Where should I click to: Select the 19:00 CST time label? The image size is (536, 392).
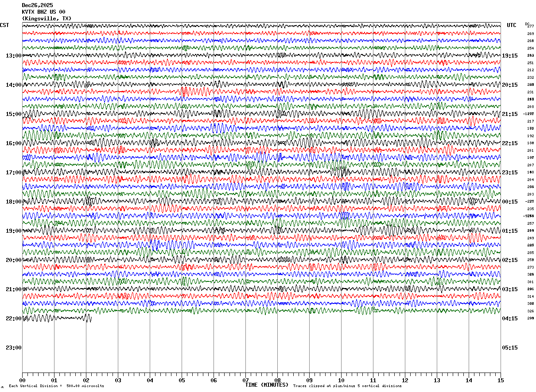[x=13, y=231]
